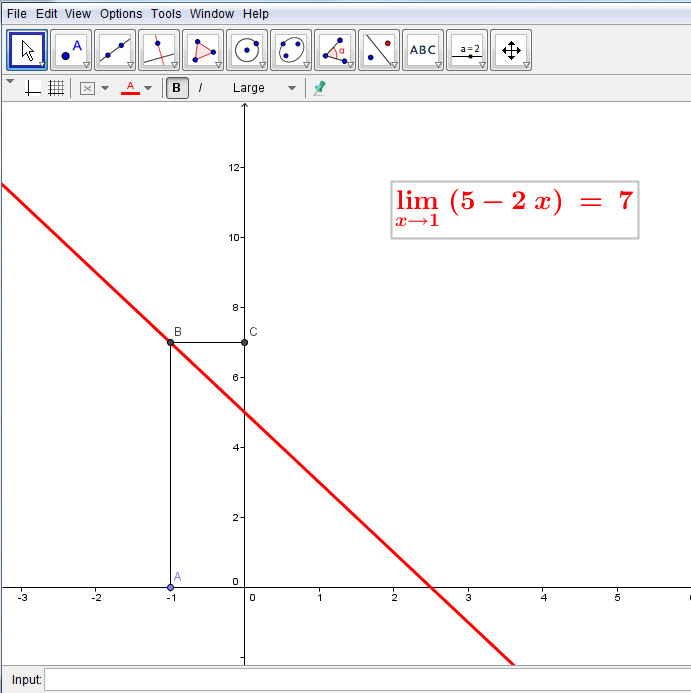Open the Window menu

212,14
